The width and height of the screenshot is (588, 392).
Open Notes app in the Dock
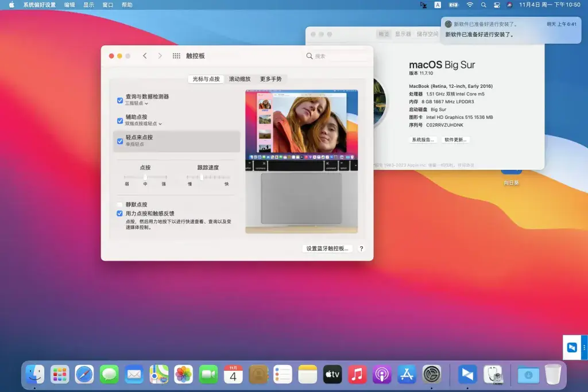[308, 374]
